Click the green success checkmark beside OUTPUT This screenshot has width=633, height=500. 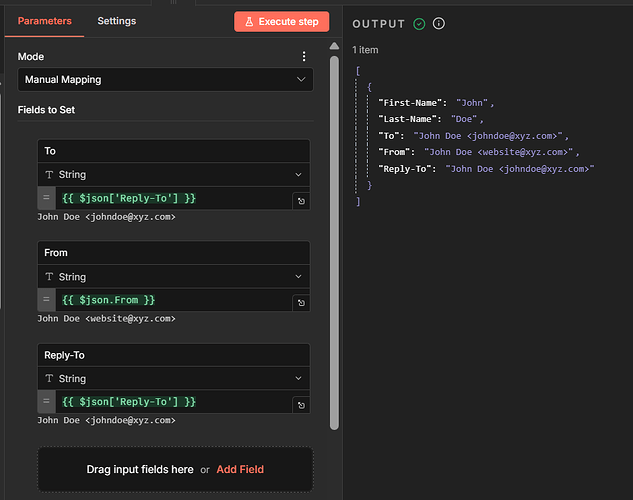(x=419, y=24)
